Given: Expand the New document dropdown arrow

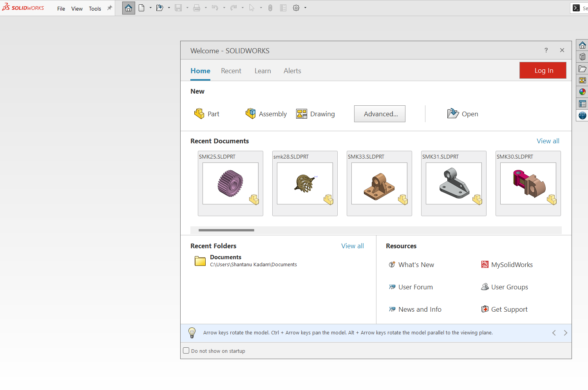Looking at the screenshot, I should [150, 8].
